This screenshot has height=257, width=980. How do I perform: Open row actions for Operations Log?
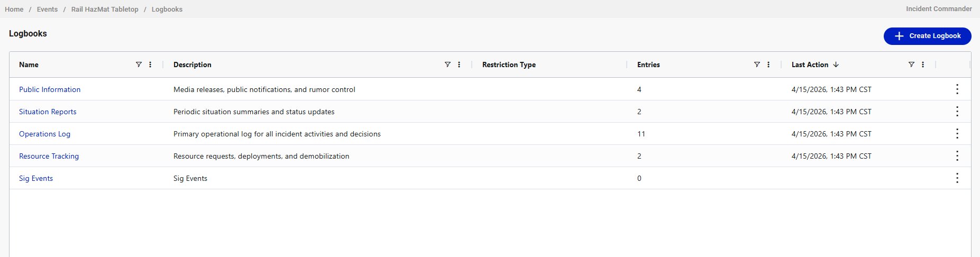957,134
